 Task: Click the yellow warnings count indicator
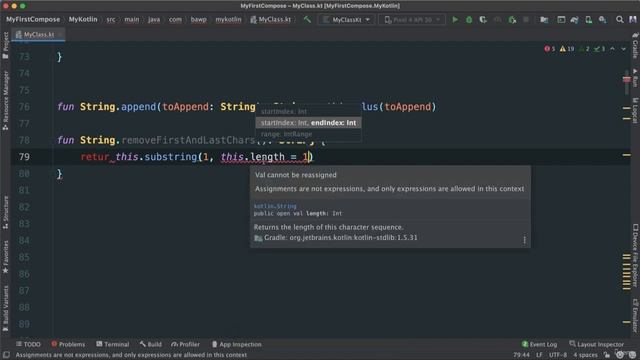567,49
